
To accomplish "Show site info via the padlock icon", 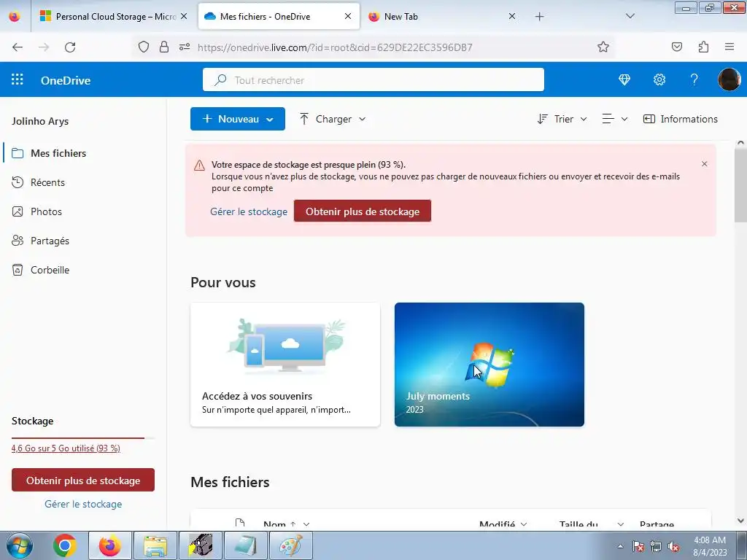I will [x=164, y=47].
